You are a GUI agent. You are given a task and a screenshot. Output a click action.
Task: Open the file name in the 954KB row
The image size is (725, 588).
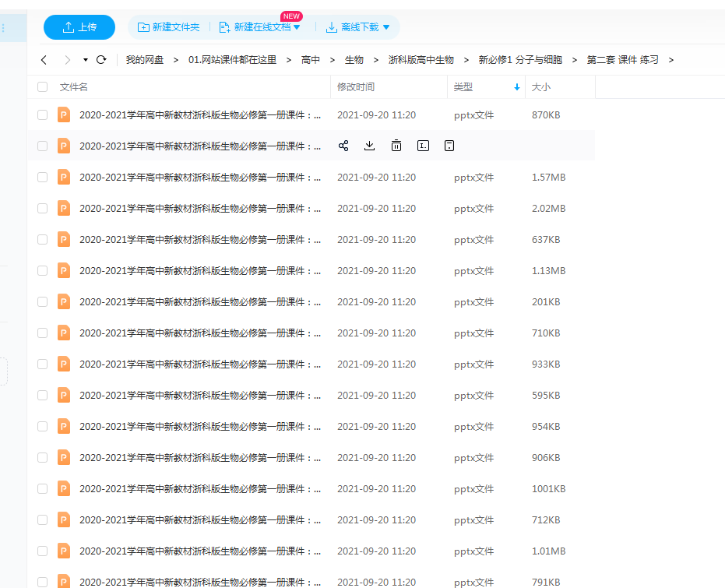point(199,426)
